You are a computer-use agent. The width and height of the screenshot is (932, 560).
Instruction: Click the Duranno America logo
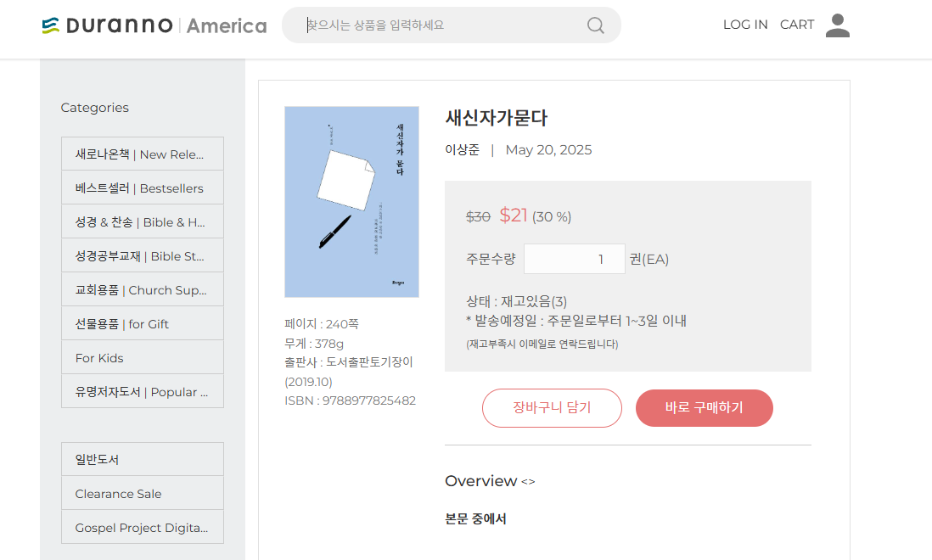pos(154,25)
